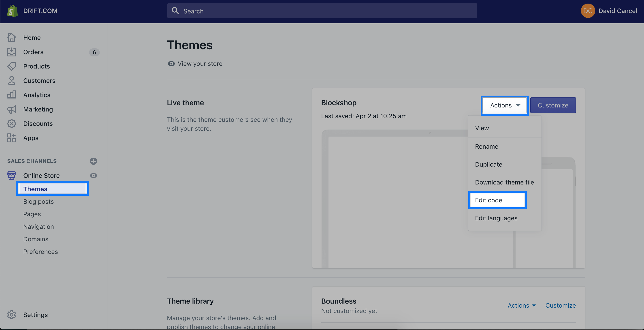
Task: Click the DRIFT.COM store name
Action: click(40, 11)
